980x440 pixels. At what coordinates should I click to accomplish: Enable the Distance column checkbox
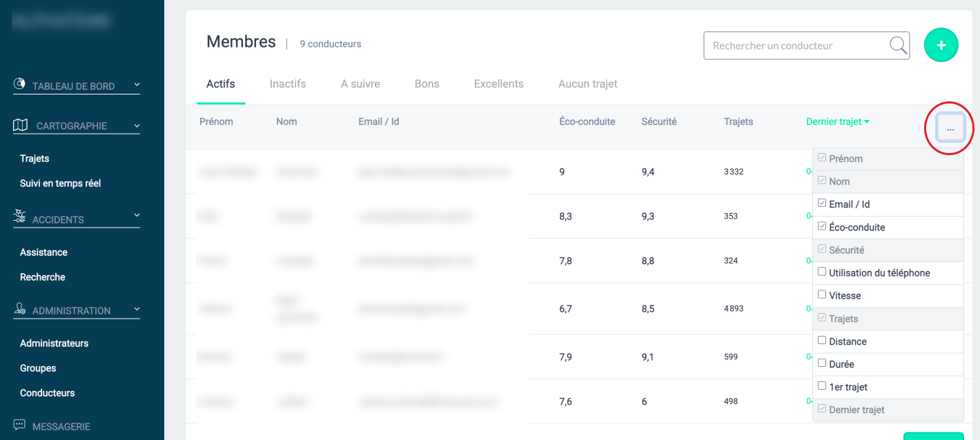(x=822, y=341)
